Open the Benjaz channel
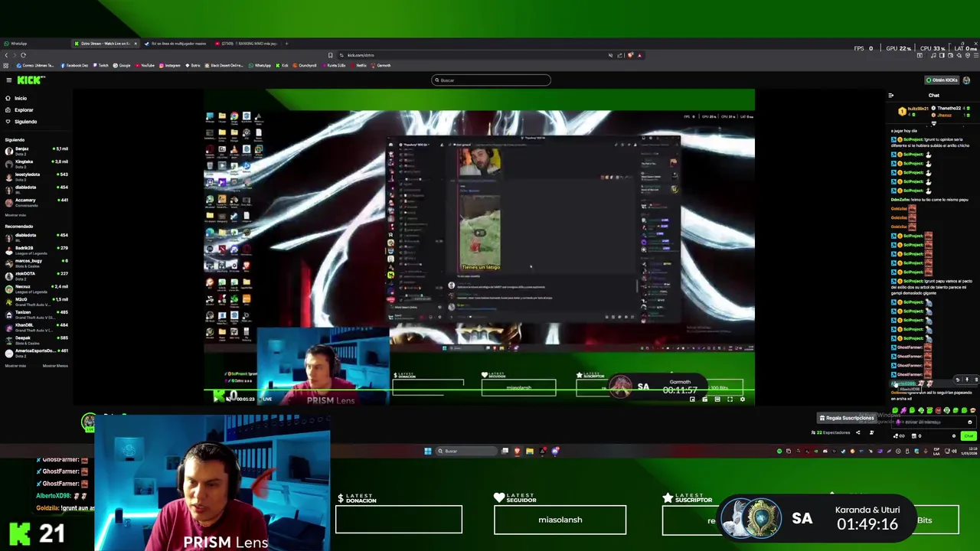The width and height of the screenshot is (980, 551). click(37, 150)
